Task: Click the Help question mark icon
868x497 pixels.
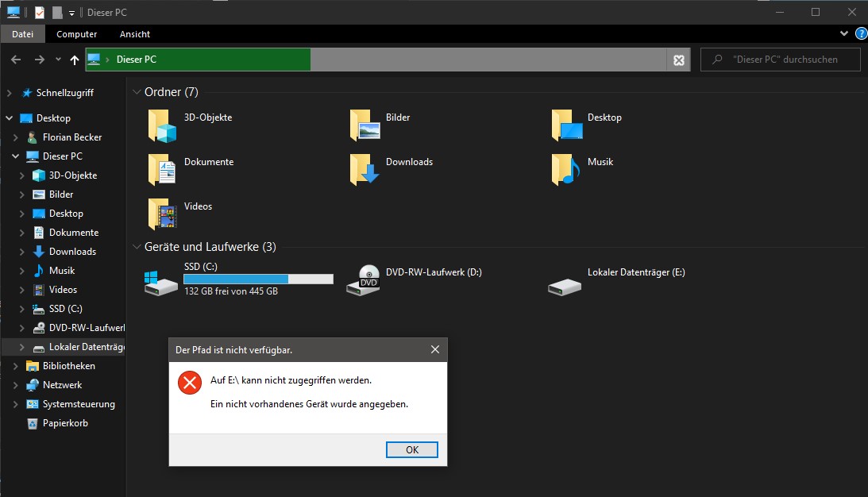Action: click(x=862, y=33)
